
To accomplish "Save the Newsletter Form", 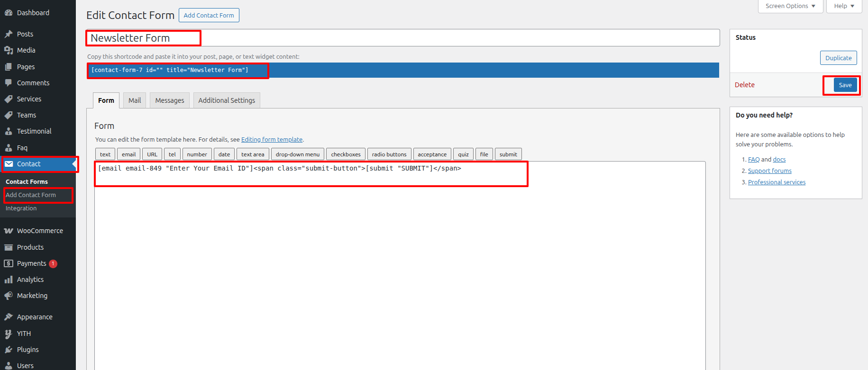I will point(845,85).
